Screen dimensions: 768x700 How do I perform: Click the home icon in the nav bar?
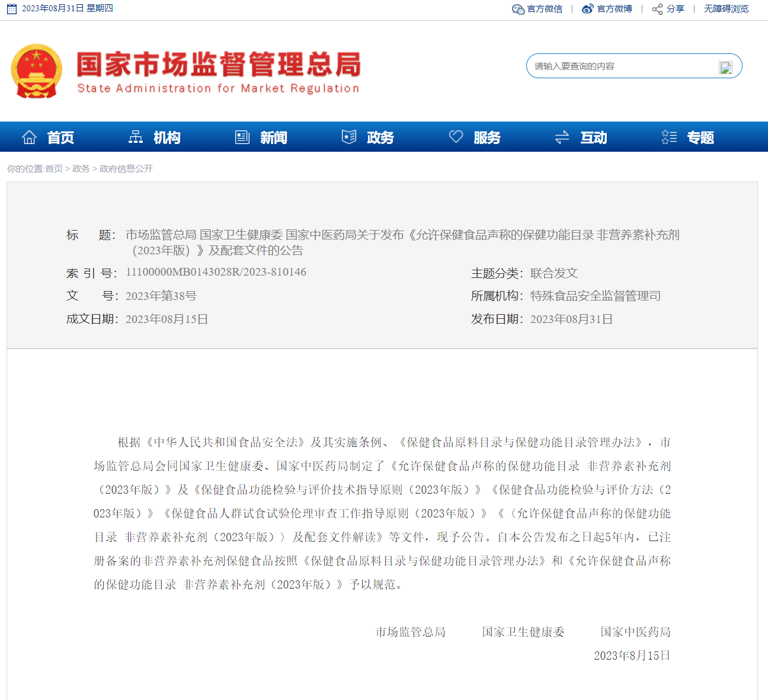29,138
